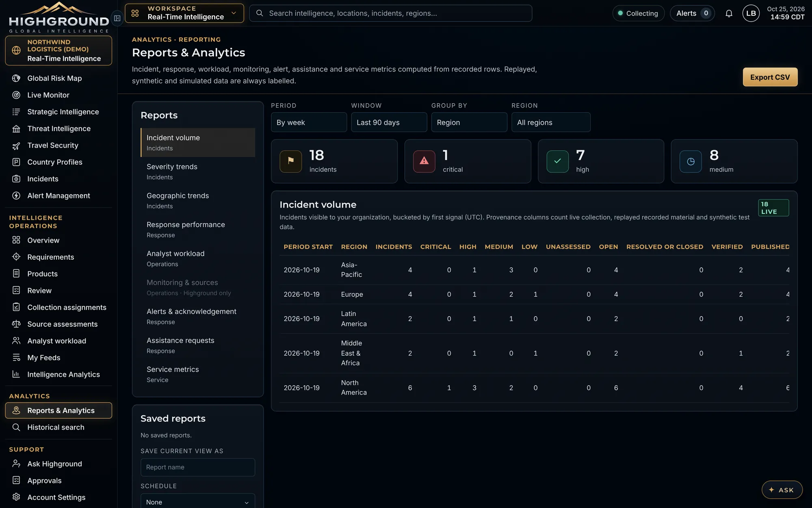Click the search intelligence input field

pos(391,13)
